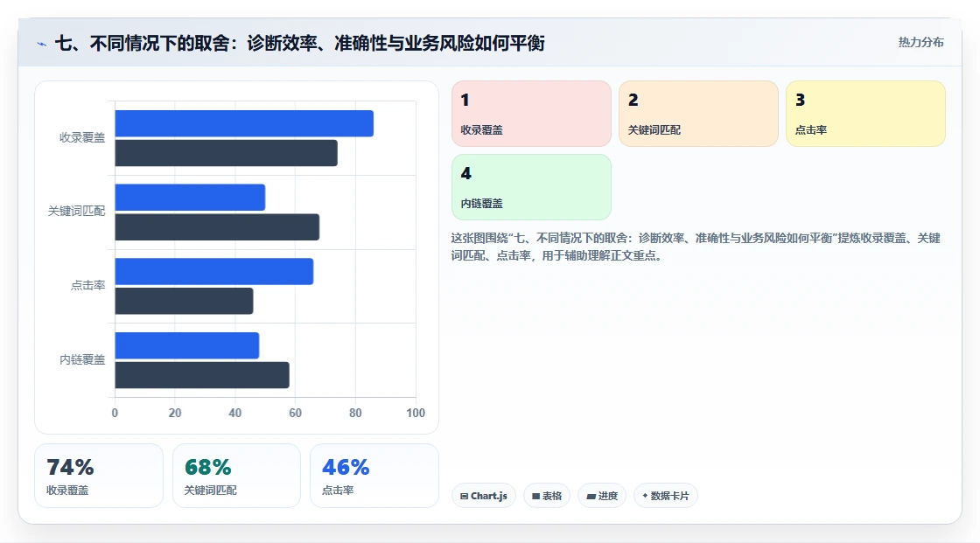
Task: Click the x-axis value 20
Action: tap(175, 413)
